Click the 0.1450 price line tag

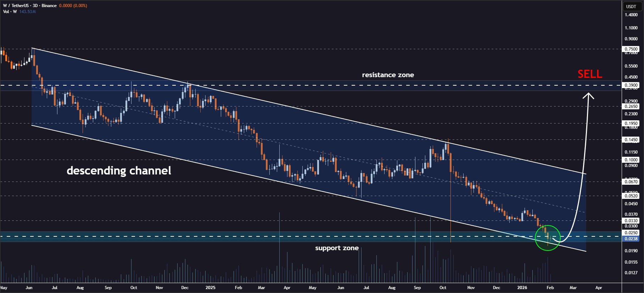coord(631,140)
